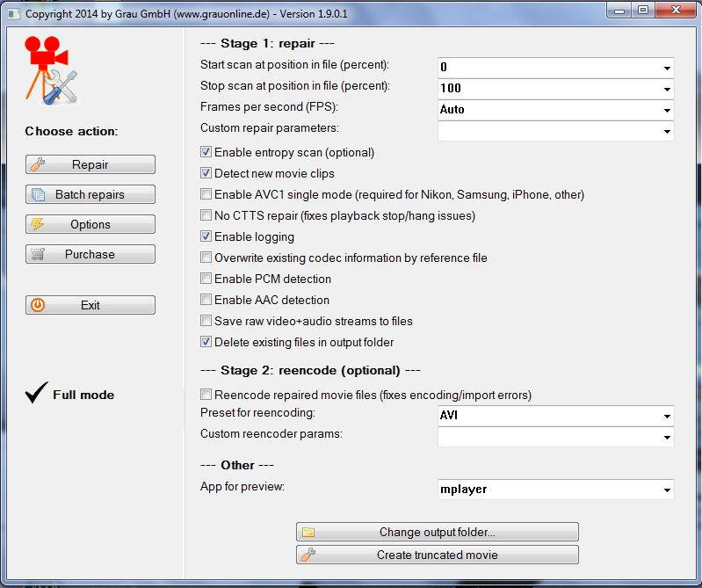This screenshot has height=588, width=702.
Task: Open the Frames per second dropdown
Action: pyautogui.click(x=667, y=111)
